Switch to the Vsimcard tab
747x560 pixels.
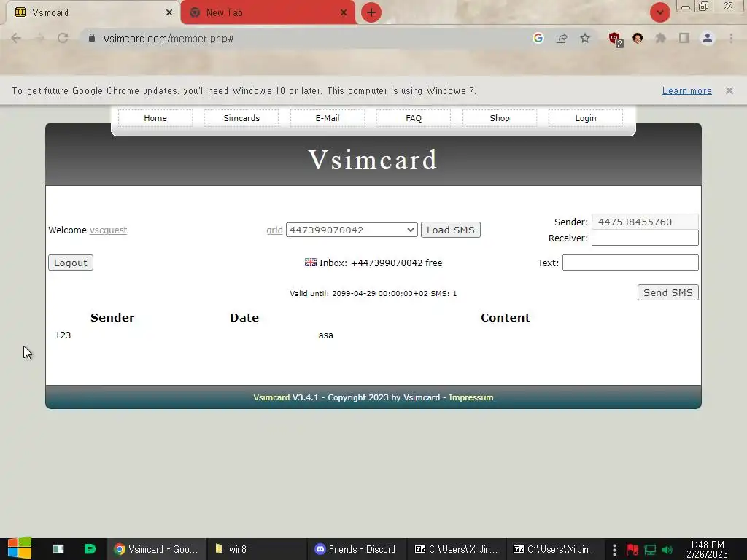pos(93,12)
